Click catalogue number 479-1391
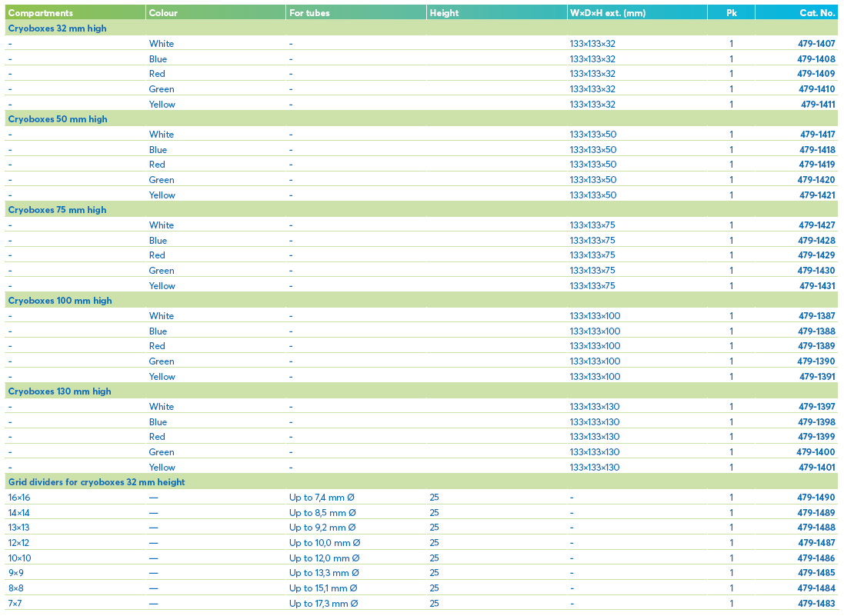The image size is (844, 616). (x=817, y=377)
